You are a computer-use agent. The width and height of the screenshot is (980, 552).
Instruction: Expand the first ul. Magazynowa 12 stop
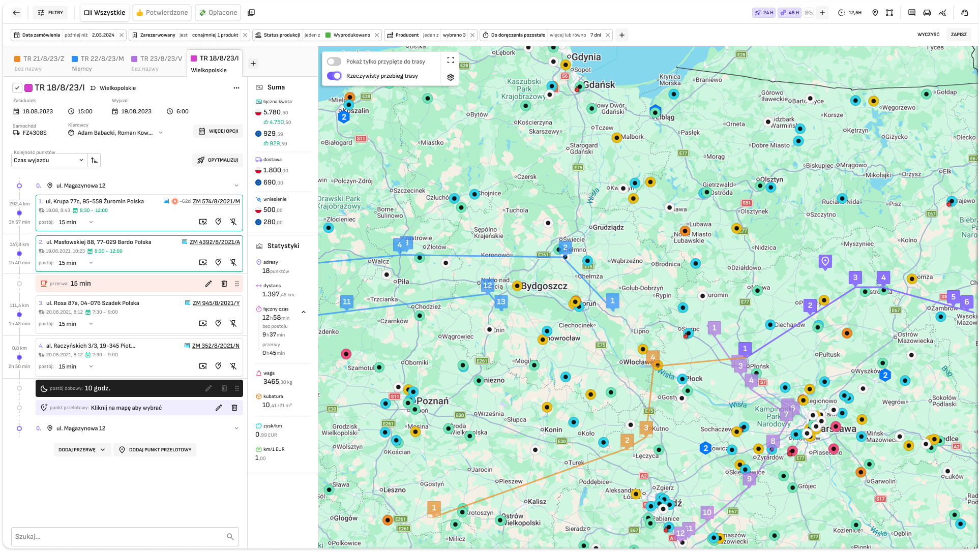click(236, 186)
